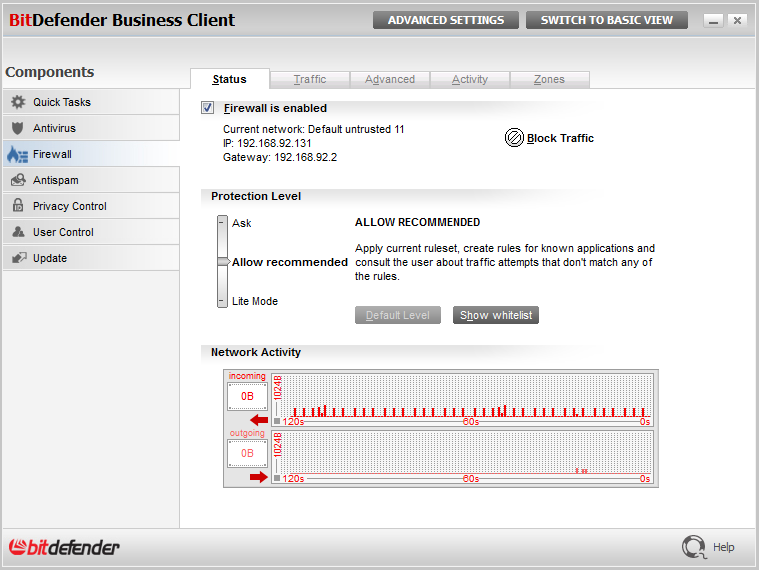
Task: Uncheck the Firewall is enabled checkbox
Action: point(208,107)
